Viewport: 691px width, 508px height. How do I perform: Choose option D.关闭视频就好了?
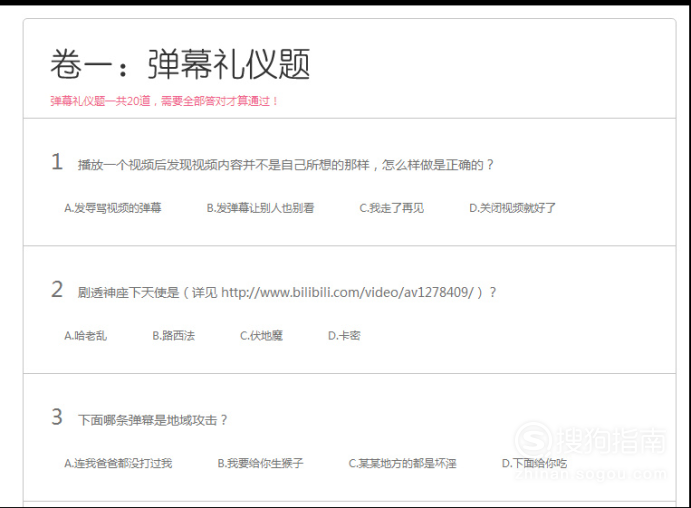(513, 208)
